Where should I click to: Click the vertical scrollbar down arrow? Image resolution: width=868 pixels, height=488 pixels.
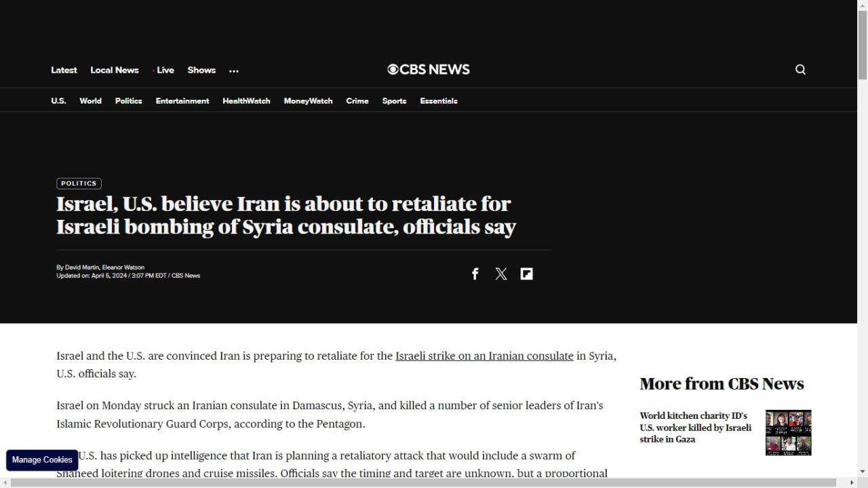pyautogui.click(x=863, y=472)
